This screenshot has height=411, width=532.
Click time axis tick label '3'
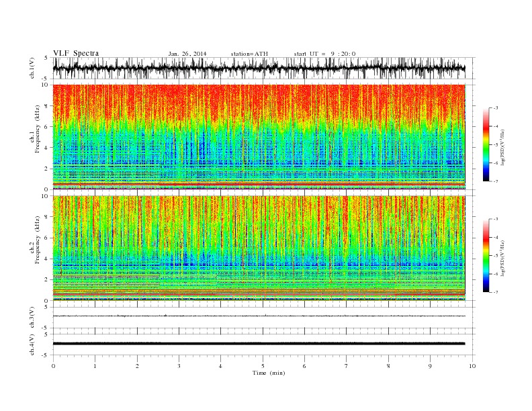tap(179, 366)
